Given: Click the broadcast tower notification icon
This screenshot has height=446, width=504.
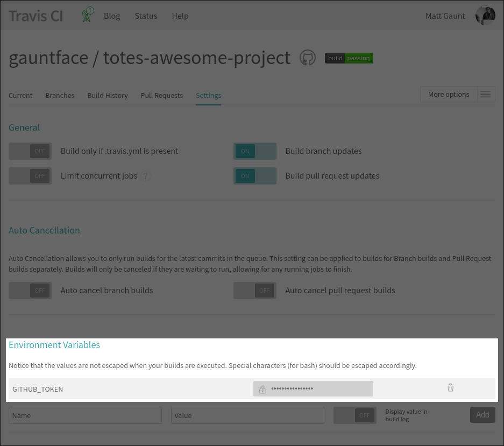Looking at the screenshot, I should pyautogui.click(x=87, y=15).
